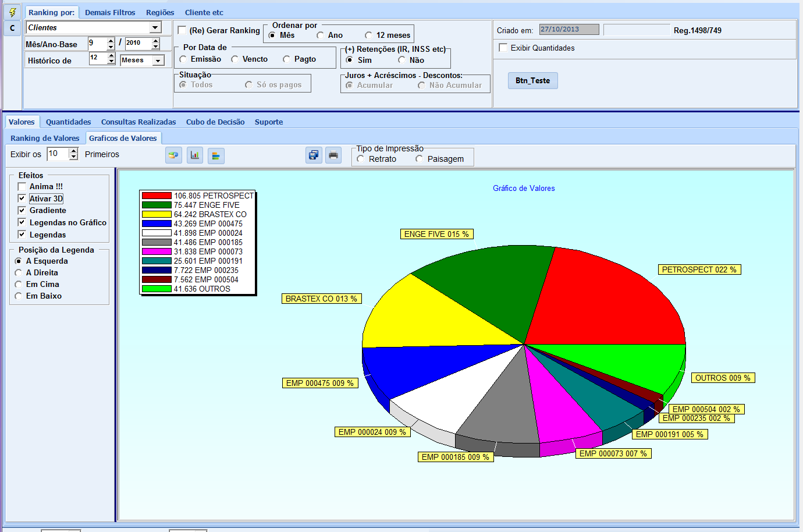Open Cubo de Decisão tab
803x532 pixels.
[215, 122]
